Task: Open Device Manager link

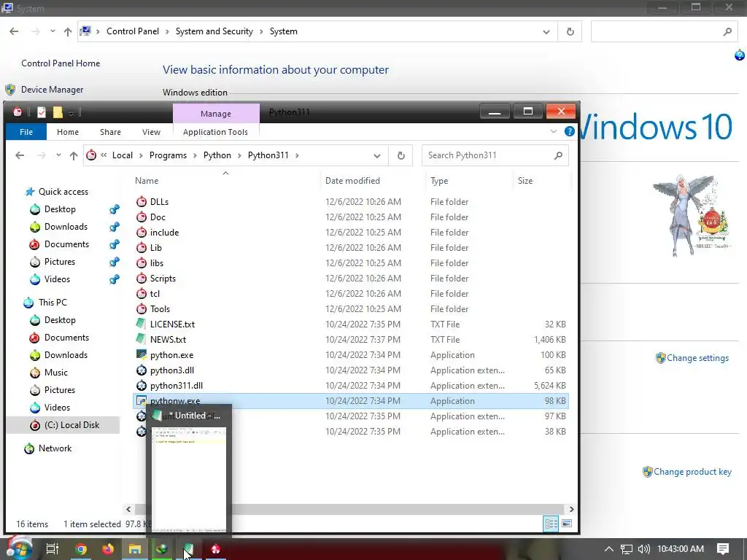Action: click(52, 90)
